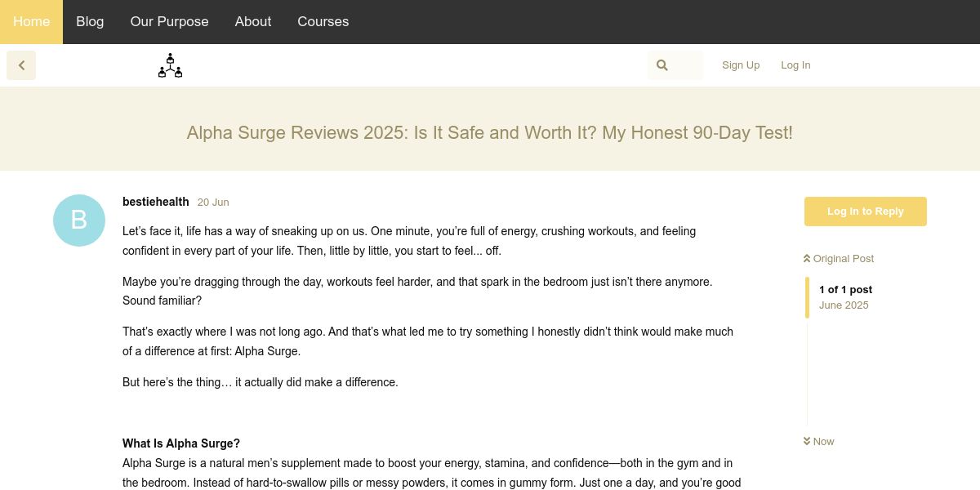Screen dimensions: 980x490
Task: Click the bestiehealth avatar circle
Action: pyautogui.click(x=79, y=220)
